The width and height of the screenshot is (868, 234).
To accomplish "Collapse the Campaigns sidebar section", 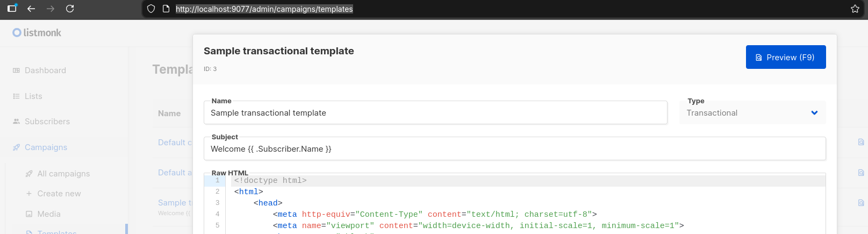I will (x=46, y=147).
